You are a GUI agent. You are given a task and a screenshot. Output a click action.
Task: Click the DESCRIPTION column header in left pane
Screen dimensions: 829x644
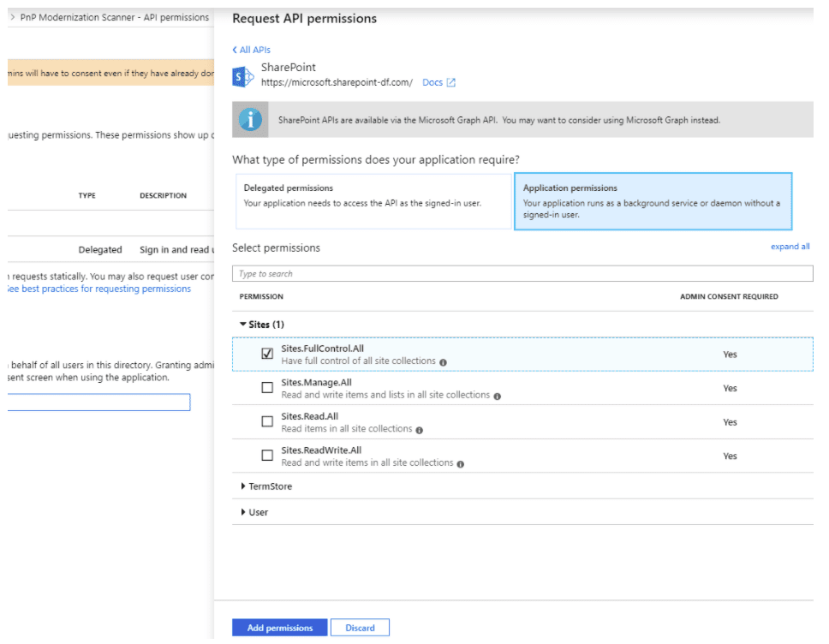[163, 195]
